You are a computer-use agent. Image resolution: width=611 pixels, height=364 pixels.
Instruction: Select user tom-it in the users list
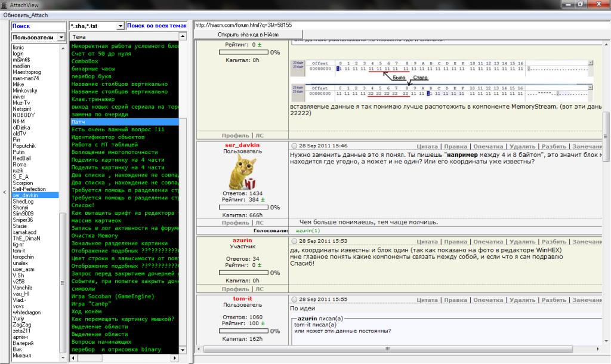click(18, 251)
